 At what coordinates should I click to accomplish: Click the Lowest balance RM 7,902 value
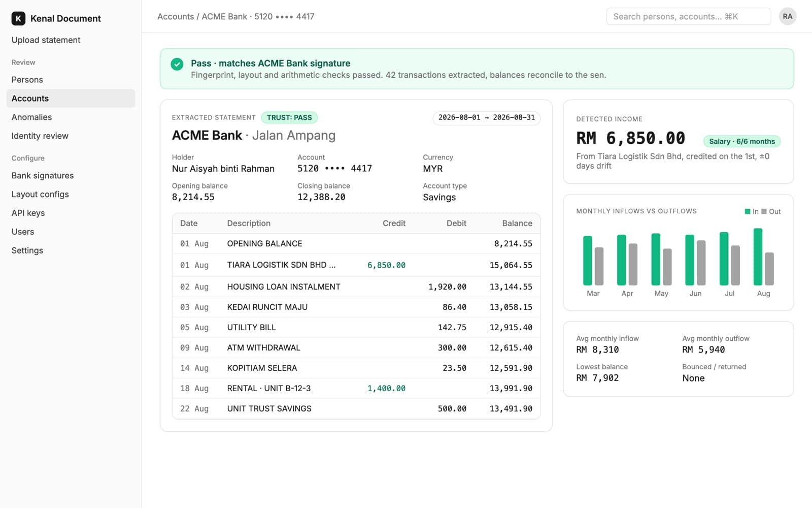597,378
